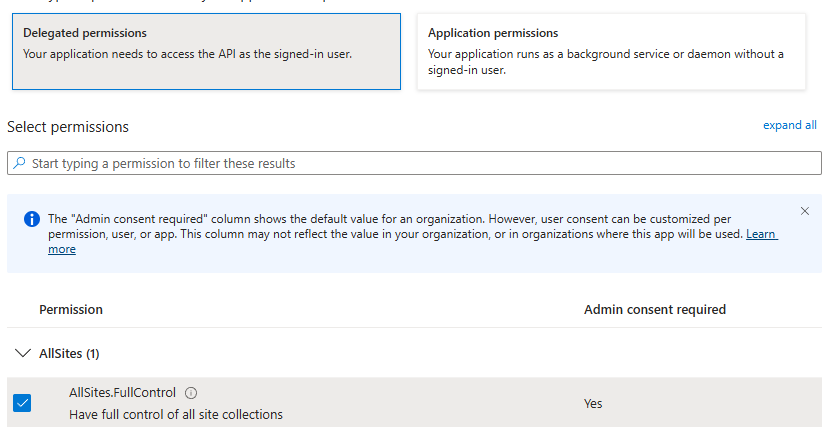
Task: Collapse the AllSites group chevron
Action: tap(23, 354)
